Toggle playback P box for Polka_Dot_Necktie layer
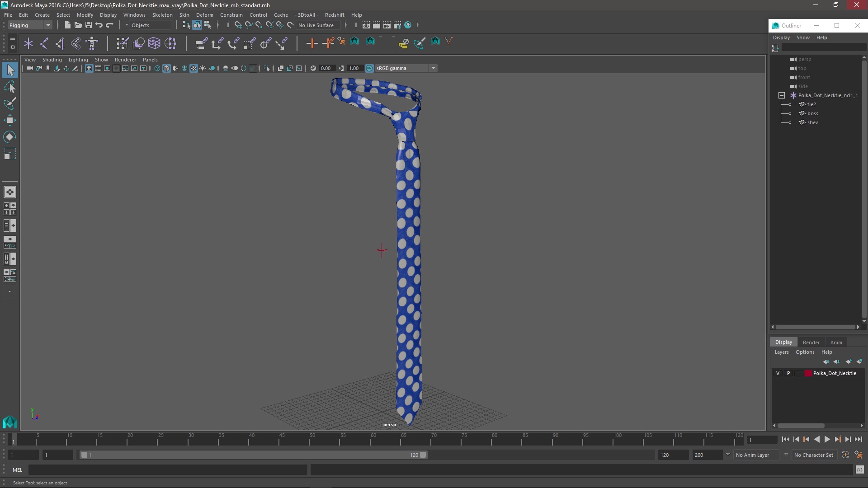The image size is (868, 488). click(788, 373)
